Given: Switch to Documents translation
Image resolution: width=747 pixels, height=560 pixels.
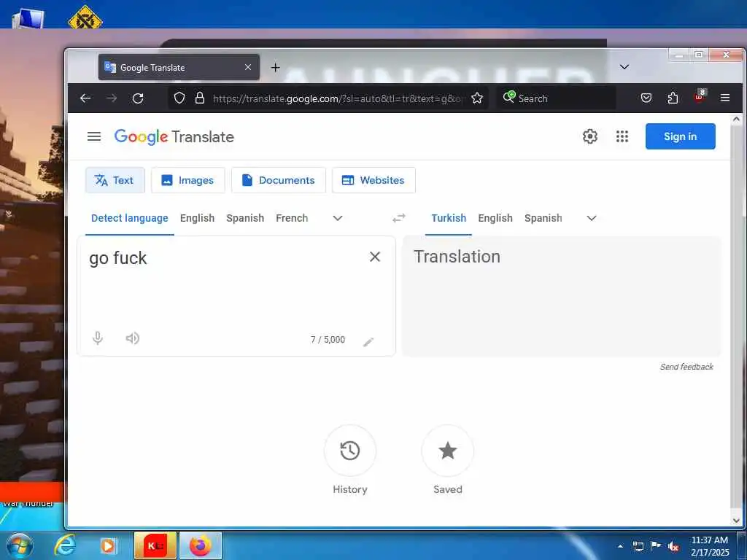Looking at the screenshot, I should coord(279,180).
